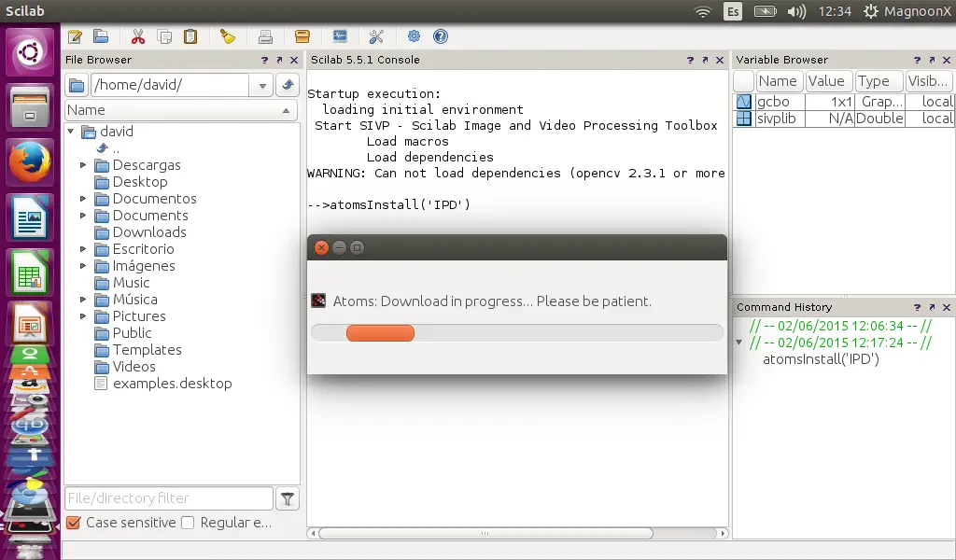This screenshot has width=956, height=560.
Task: Select the sivplib variable row
Action: tap(844, 119)
